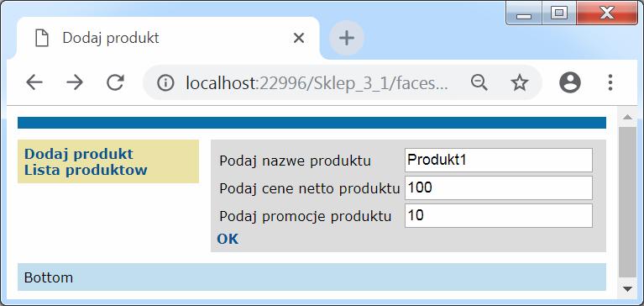Viewport: 644px width, 306px height.
Task: Open the user profile avatar
Action: pyautogui.click(x=569, y=82)
